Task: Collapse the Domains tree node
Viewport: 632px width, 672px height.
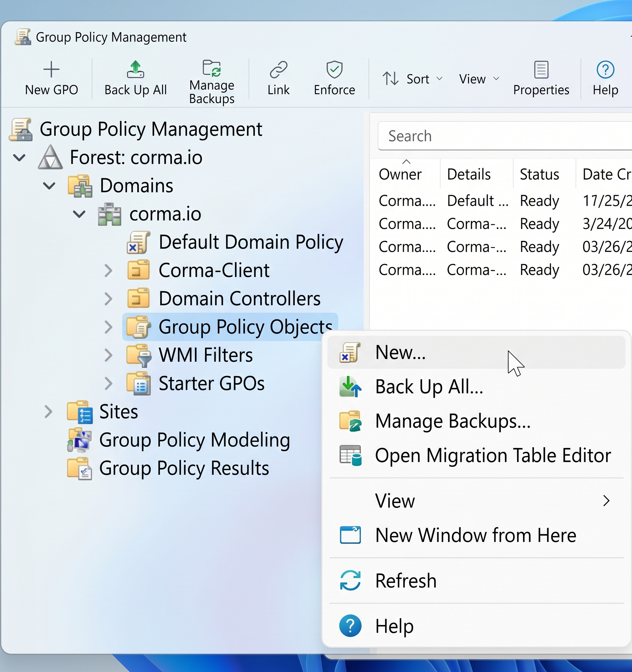Action: [x=49, y=186]
